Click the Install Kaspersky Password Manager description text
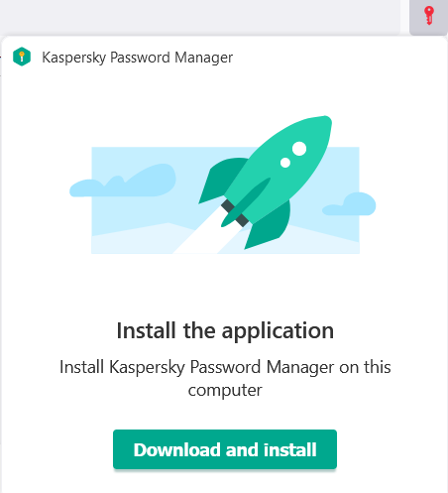 (225, 378)
